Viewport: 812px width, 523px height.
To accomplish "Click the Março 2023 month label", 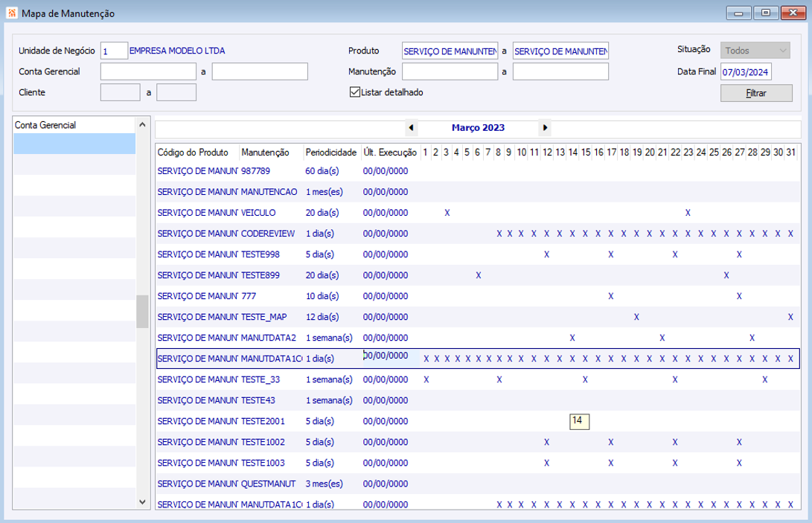I will pyautogui.click(x=478, y=127).
